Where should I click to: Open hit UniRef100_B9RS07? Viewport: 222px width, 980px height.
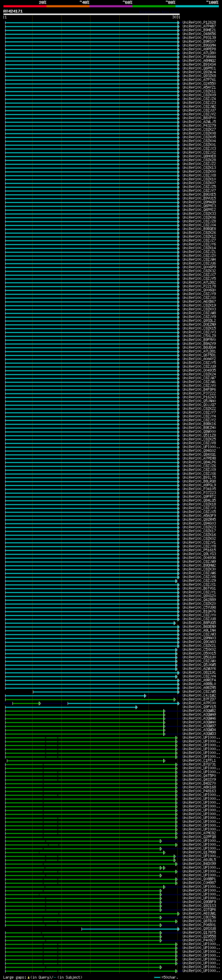click(199, 41)
